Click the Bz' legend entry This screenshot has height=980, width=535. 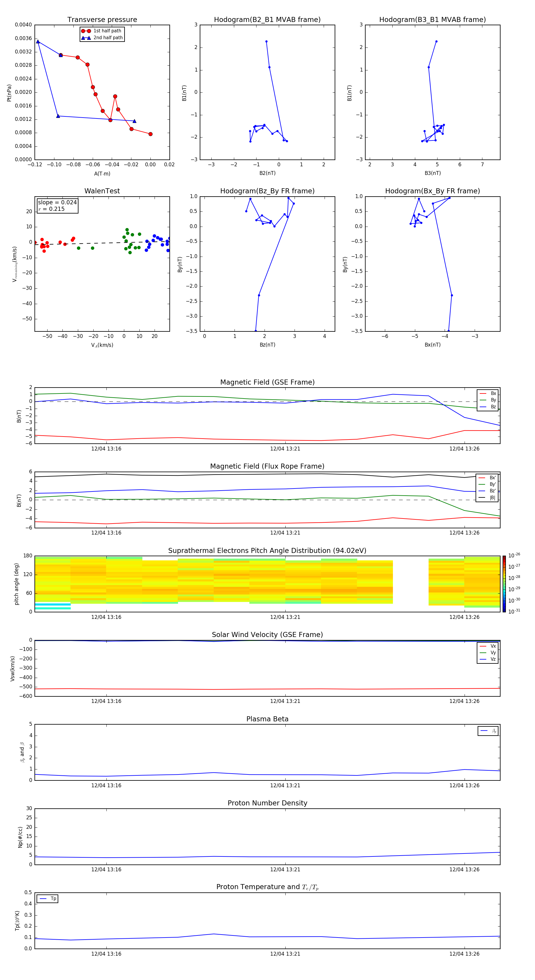tap(487, 491)
